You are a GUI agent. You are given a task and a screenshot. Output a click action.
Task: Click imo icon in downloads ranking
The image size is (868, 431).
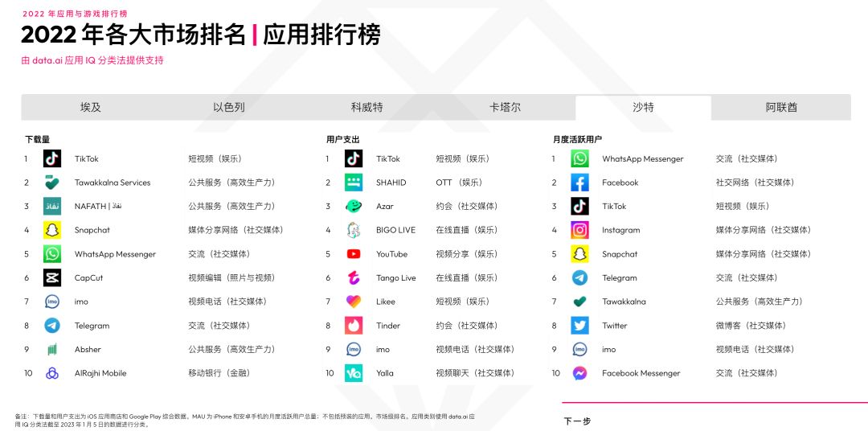click(x=52, y=302)
